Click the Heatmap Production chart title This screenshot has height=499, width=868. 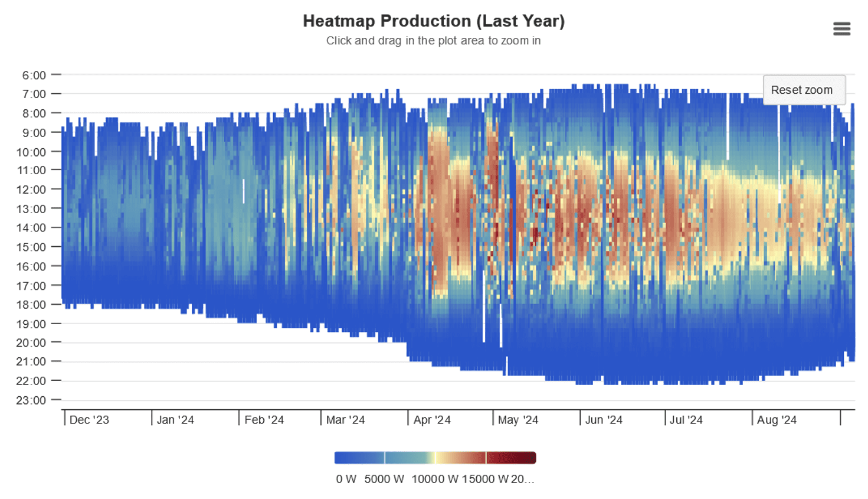coord(434,21)
